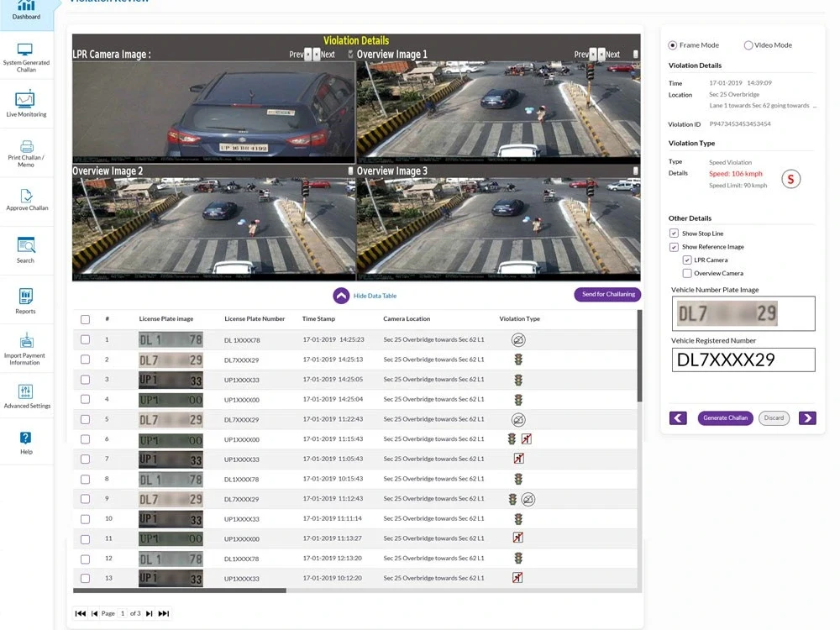Sort by Time Stamp column header
The image size is (840, 630).
pos(318,318)
